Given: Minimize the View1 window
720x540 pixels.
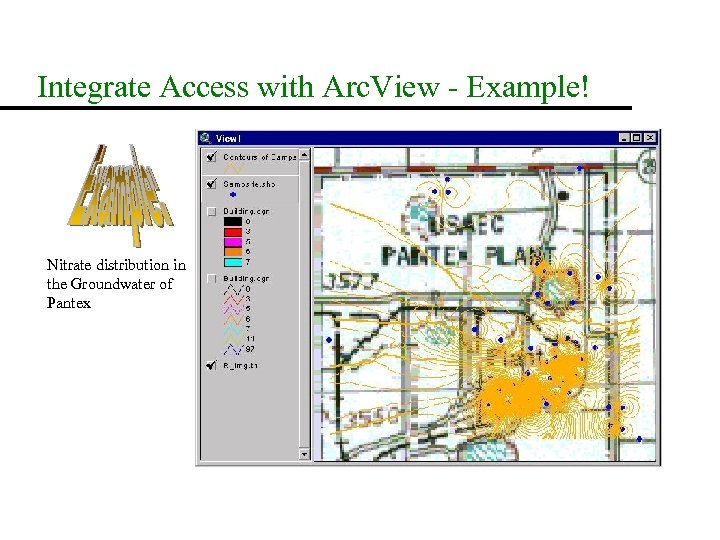Looking at the screenshot, I should click(624, 138).
